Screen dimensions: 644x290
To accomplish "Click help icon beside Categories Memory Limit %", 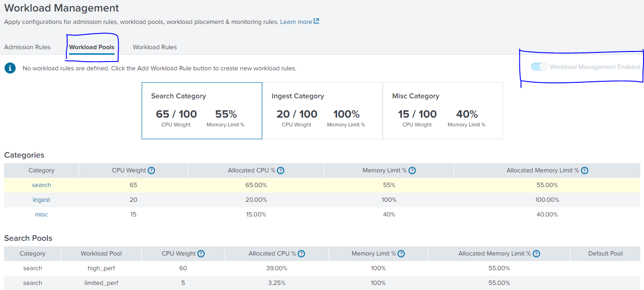I will click(412, 171).
